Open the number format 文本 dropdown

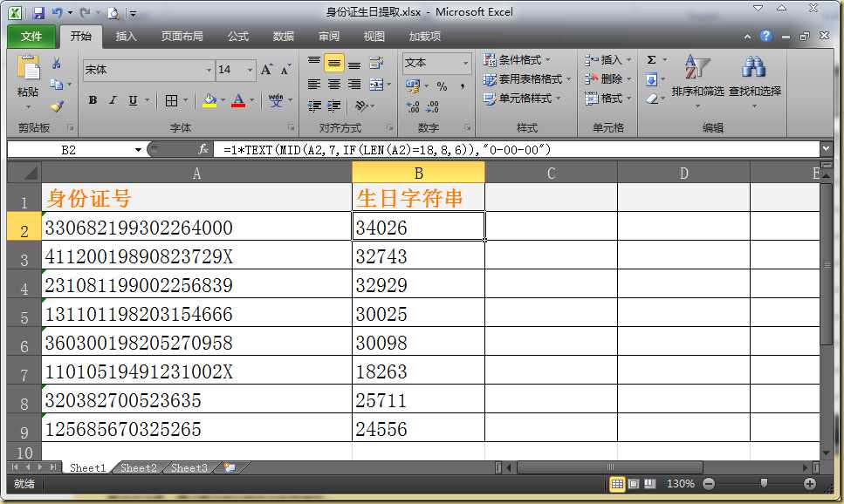point(465,63)
